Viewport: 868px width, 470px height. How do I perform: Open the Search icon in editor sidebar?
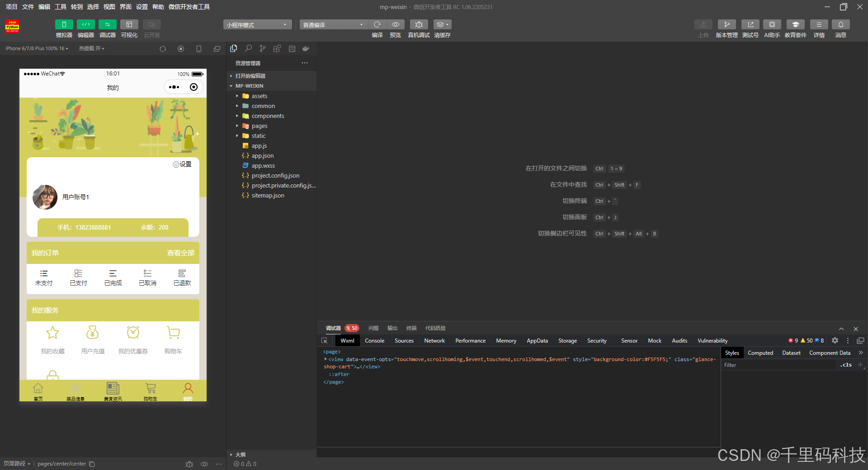(x=248, y=48)
